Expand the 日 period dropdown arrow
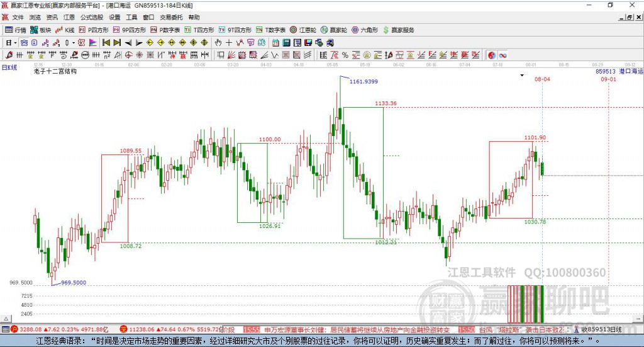Screen dimensions: 644x347 tap(15, 43)
